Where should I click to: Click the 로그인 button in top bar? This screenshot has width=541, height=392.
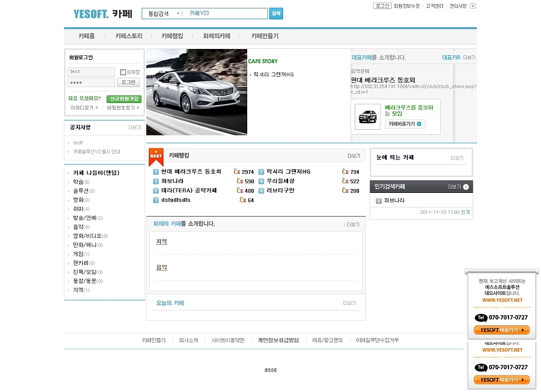[382, 6]
